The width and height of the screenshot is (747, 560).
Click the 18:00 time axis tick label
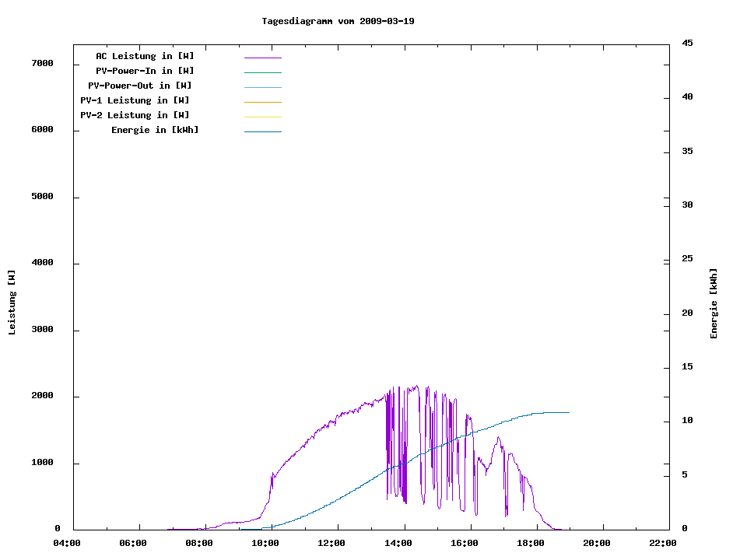coord(531,543)
